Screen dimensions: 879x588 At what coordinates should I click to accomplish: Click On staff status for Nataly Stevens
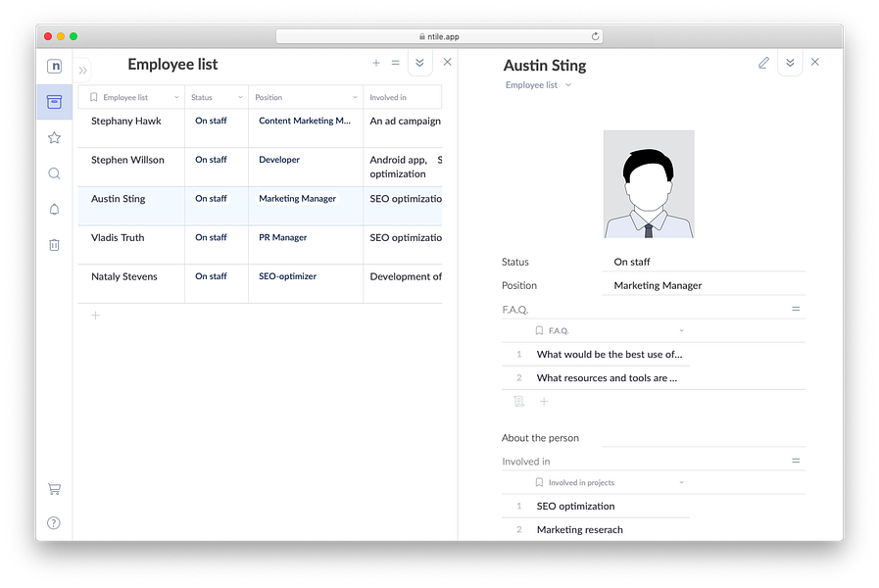click(x=211, y=276)
